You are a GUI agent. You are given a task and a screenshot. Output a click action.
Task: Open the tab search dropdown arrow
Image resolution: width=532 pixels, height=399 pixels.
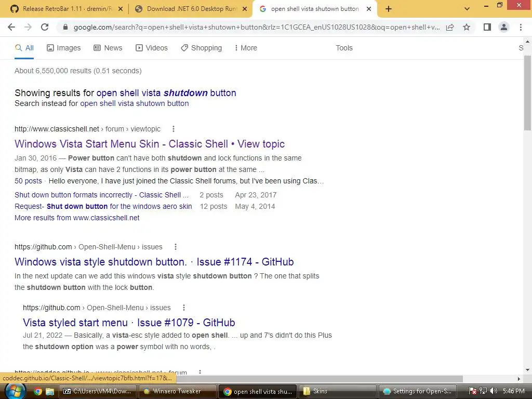point(467,9)
